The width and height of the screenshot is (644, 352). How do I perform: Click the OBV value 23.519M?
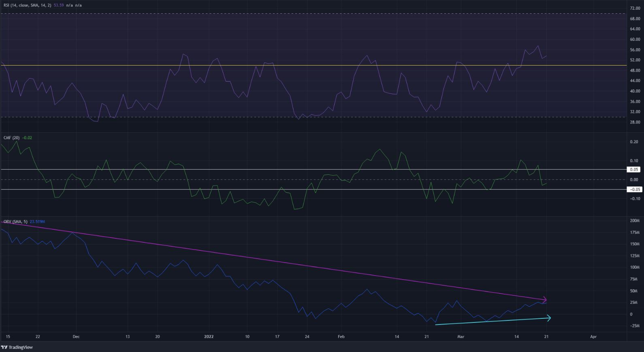coord(37,222)
